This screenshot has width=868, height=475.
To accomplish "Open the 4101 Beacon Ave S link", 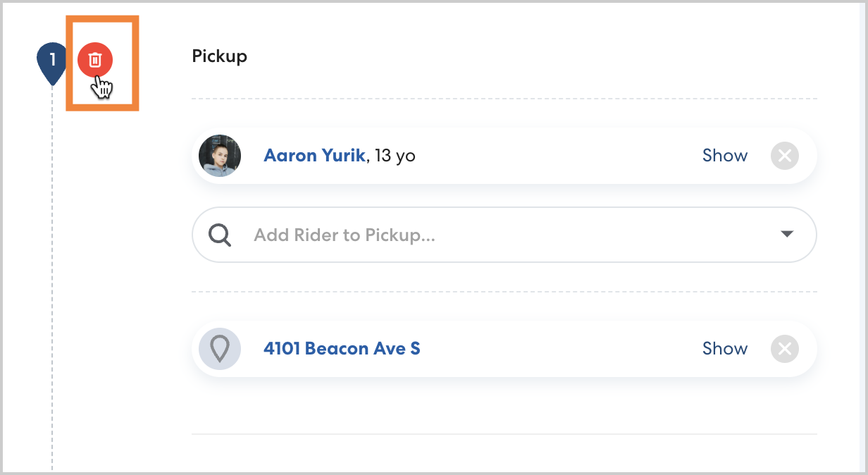I will click(x=342, y=349).
